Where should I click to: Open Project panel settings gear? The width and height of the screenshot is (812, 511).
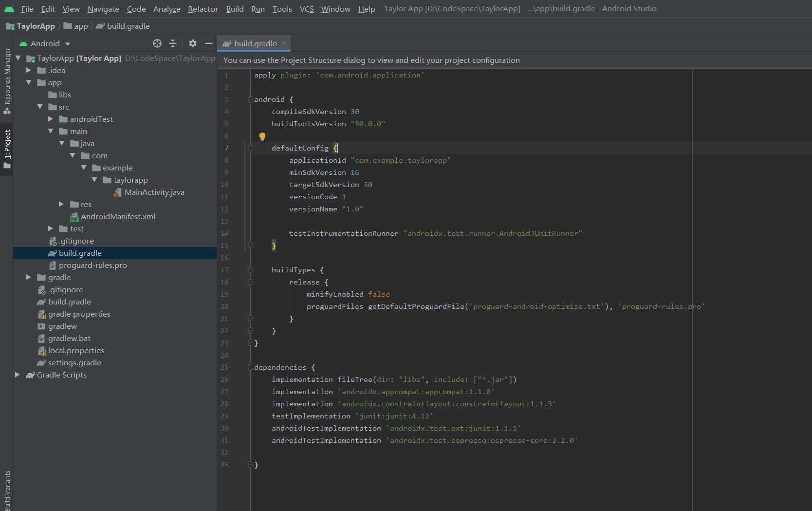tap(193, 43)
